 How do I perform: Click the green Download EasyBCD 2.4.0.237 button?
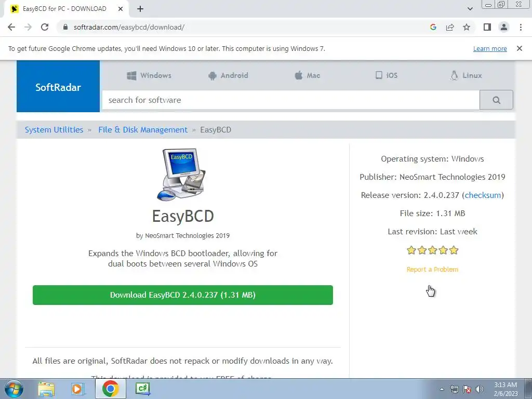click(x=183, y=295)
